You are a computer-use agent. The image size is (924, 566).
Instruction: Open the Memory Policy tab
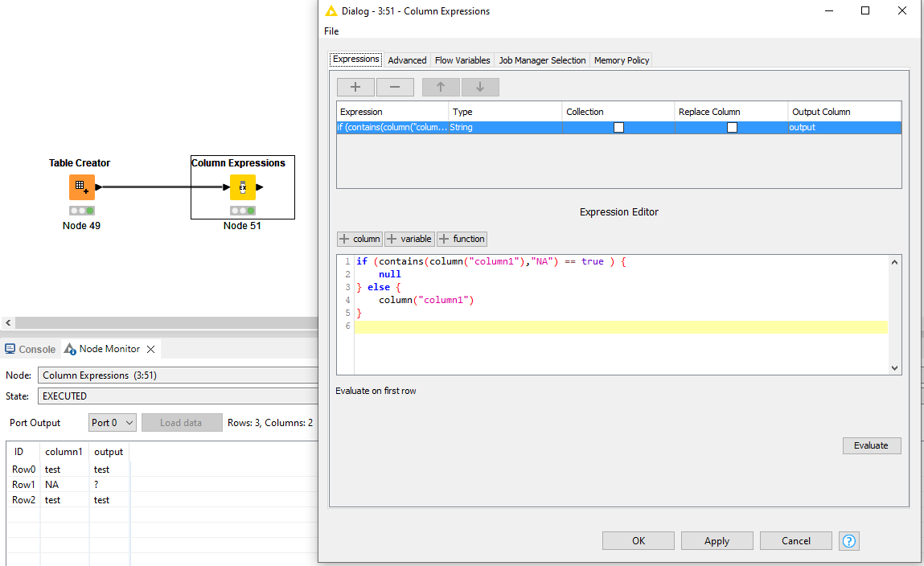coord(621,60)
